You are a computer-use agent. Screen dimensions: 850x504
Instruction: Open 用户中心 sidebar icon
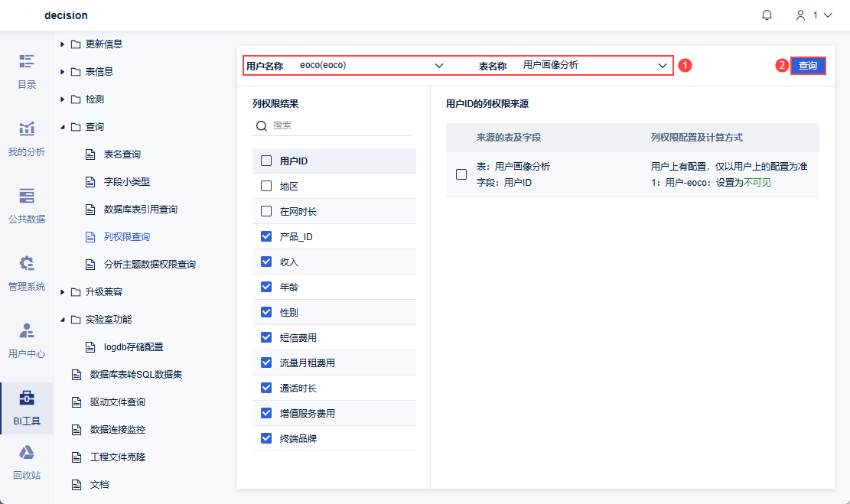coord(27,330)
